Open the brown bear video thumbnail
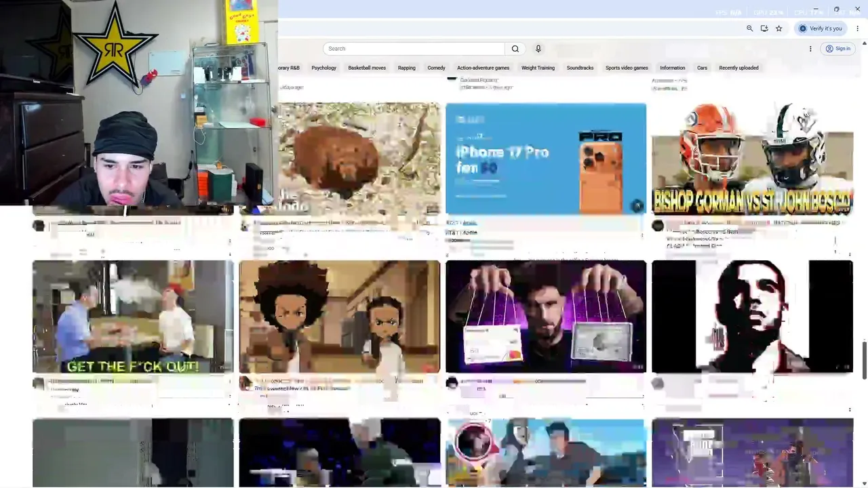The height and width of the screenshot is (488, 868). [359, 159]
